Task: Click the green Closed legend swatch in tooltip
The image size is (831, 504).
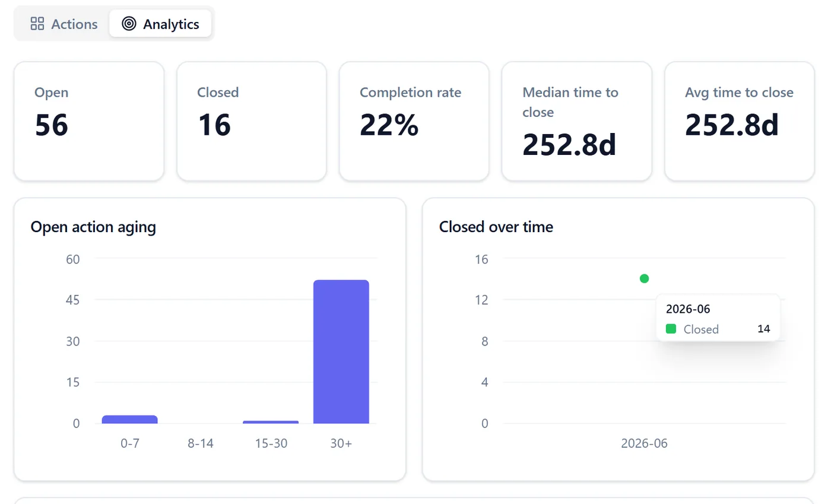Action: (x=671, y=329)
